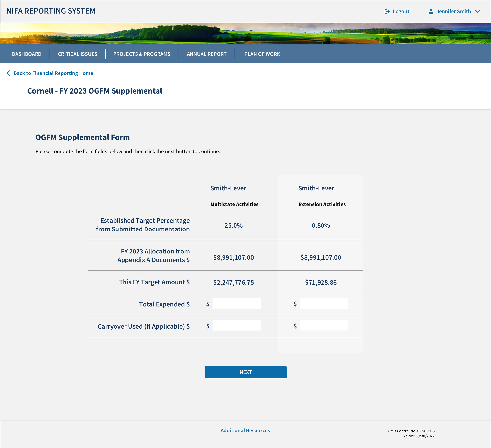Open the Dashboard menu item
Viewport: 491px width, 448px height.
27,54
